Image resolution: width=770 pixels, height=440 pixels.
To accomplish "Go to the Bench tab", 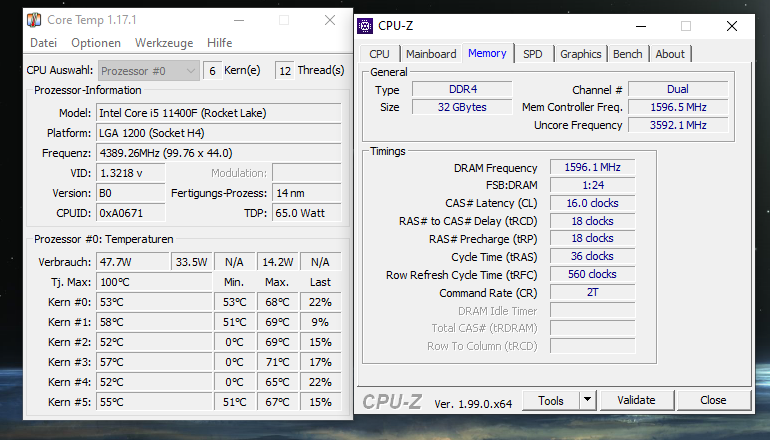I will coord(628,54).
